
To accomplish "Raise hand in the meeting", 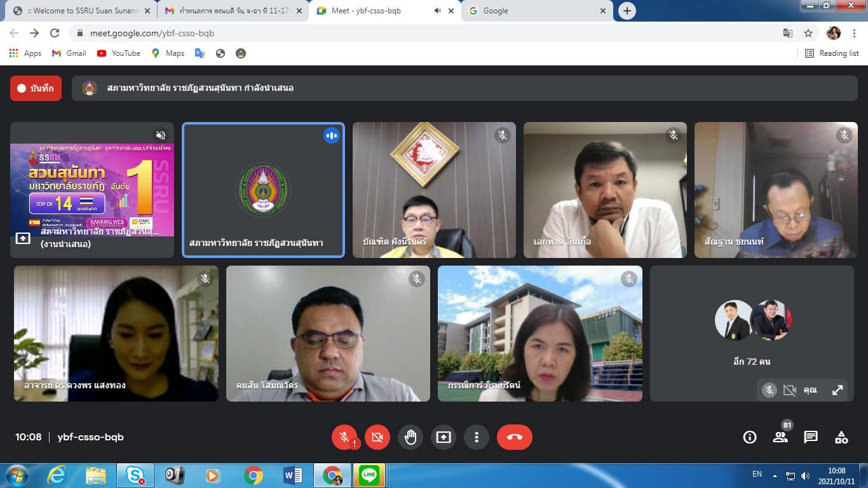I will (410, 437).
